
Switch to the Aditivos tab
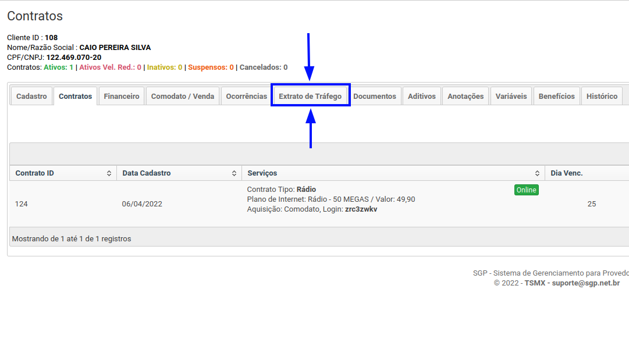coord(422,97)
